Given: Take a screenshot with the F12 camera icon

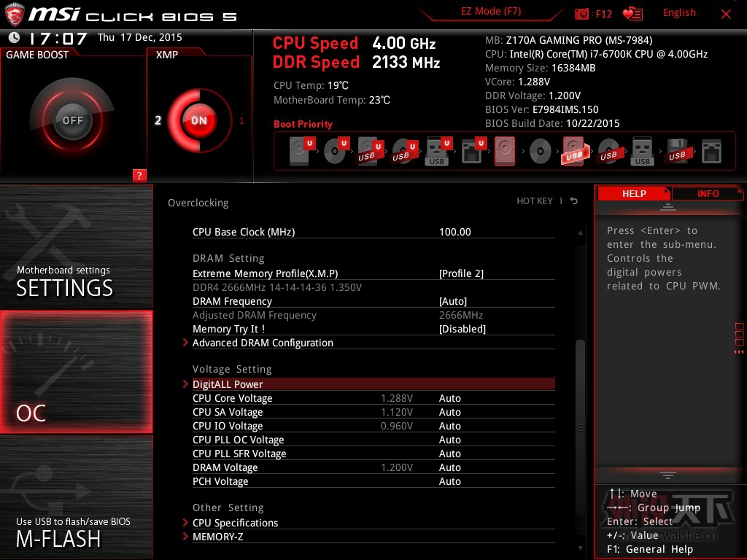Looking at the screenshot, I should pyautogui.click(x=581, y=14).
